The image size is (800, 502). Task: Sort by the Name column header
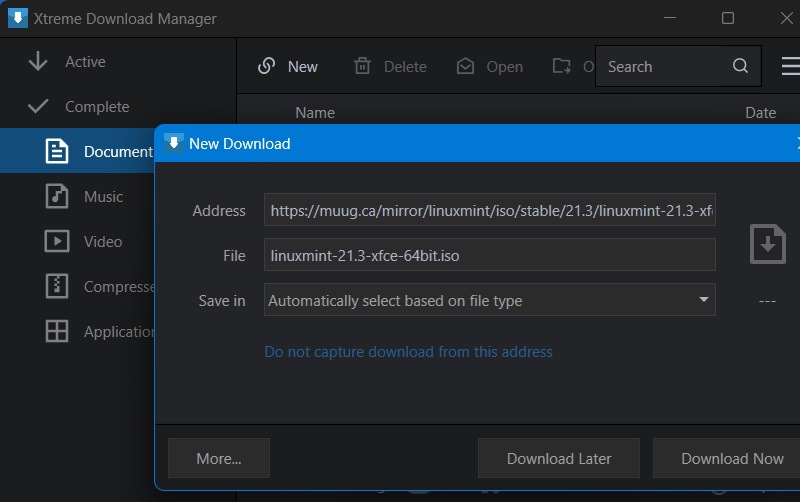point(315,113)
